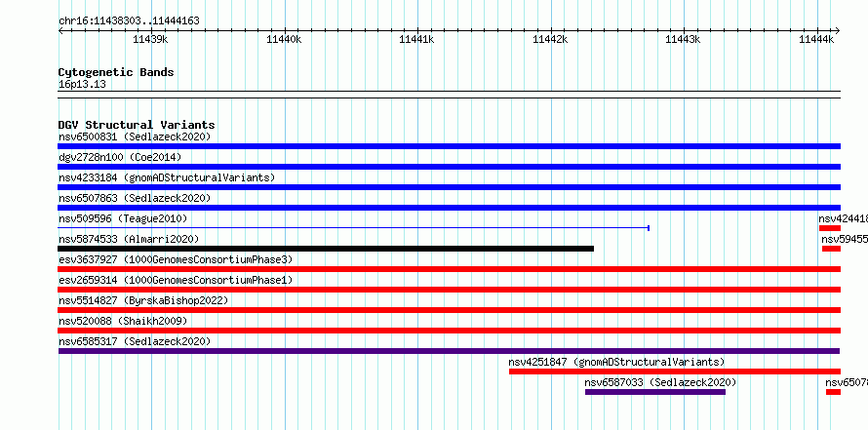The image size is (868, 430).
Task: Select the blue bar for nsv6500831
Action: [x=449, y=146]
